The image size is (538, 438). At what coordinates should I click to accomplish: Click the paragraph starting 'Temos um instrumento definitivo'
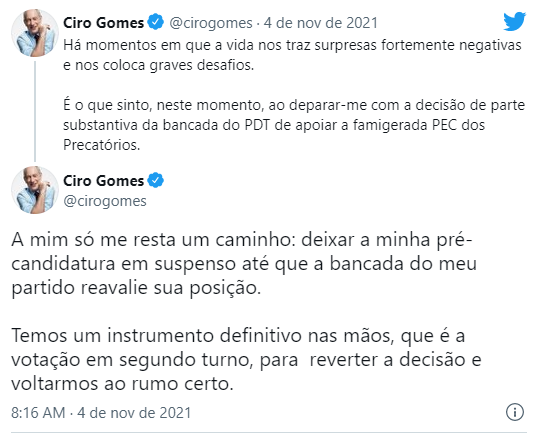point(246,359)
